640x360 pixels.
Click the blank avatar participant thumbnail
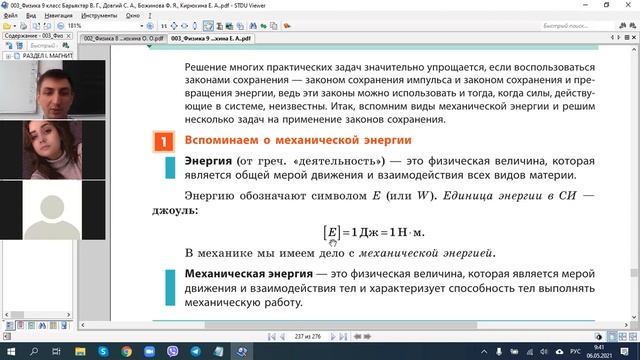click(53, 210)
